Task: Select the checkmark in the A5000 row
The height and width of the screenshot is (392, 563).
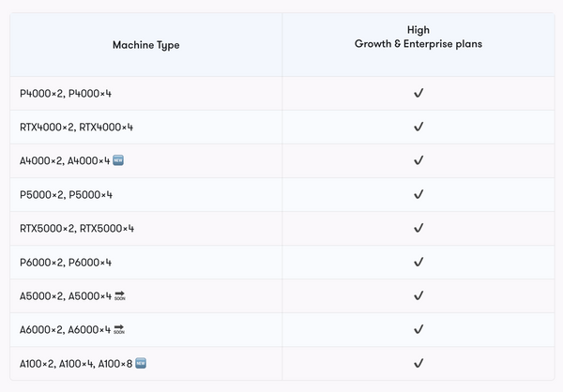Action: click(418, 295)
